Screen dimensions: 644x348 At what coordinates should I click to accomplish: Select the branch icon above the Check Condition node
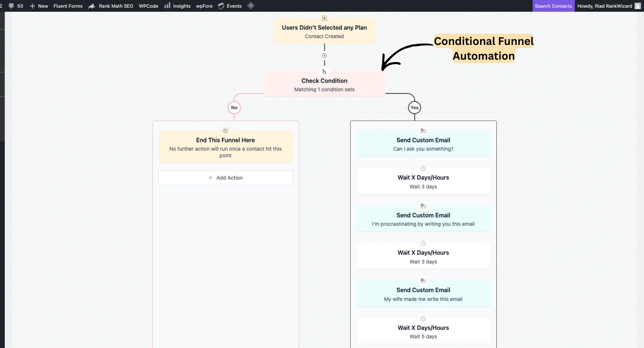[x=324, y=71]
